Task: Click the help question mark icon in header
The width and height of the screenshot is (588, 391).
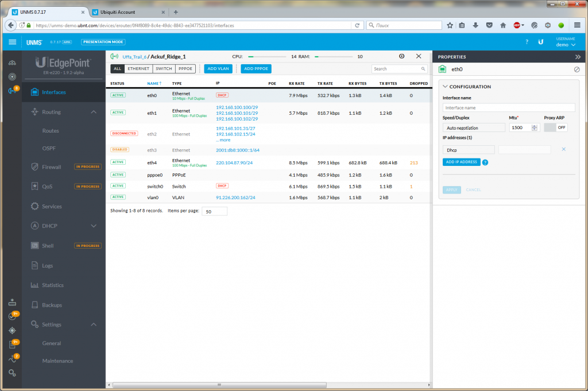Action: tap(527, 42)
